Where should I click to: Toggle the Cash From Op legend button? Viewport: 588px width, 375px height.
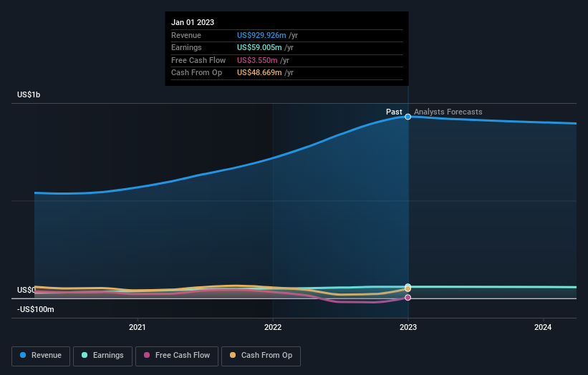(x=261, y=356)
